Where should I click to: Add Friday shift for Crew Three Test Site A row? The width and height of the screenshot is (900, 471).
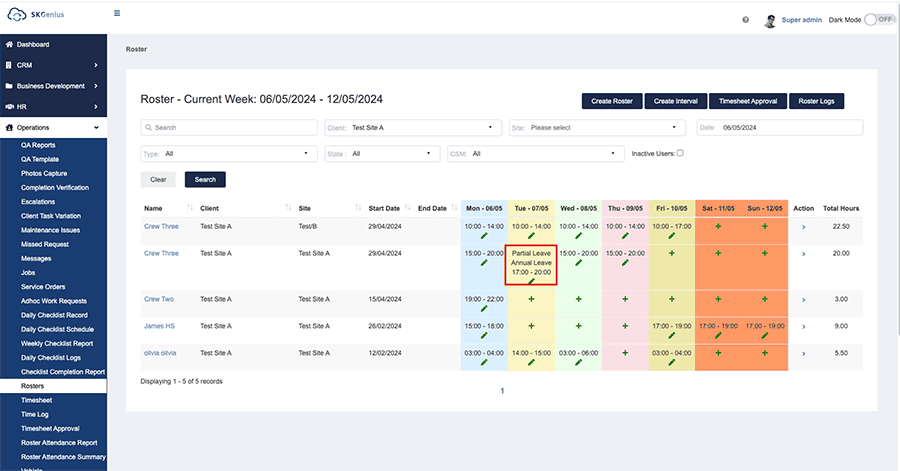coord(672,253)
